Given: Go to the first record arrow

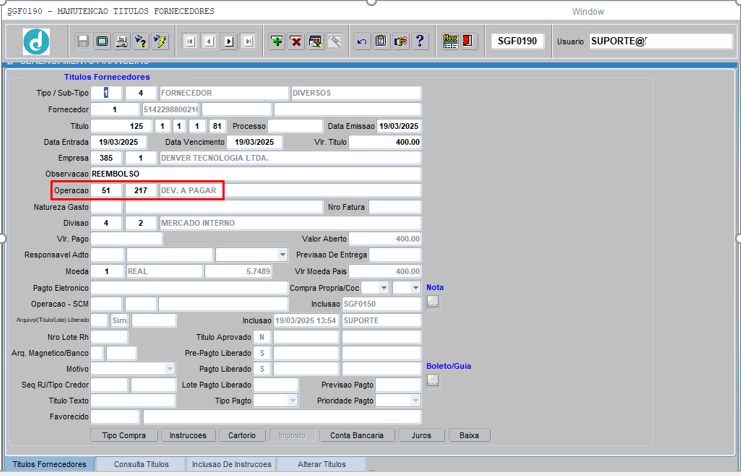Looking at the screenshot, I should pyautogui.click(x=190, y=41).
